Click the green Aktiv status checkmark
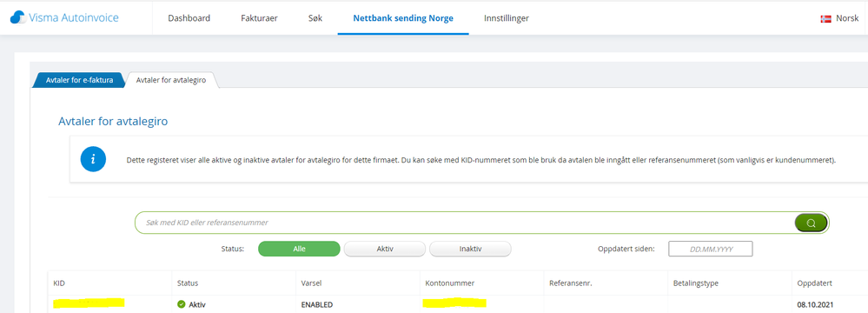This screenshot has width=868, height=313. 181,304
